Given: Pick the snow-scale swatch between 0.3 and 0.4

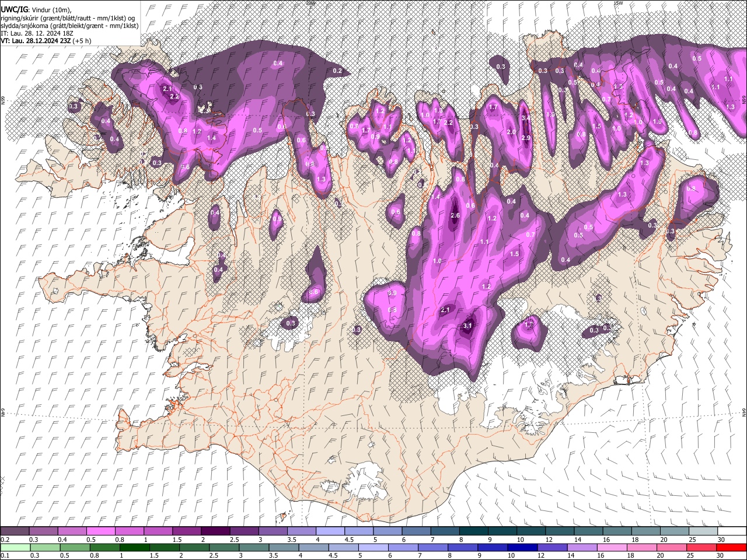Looking at the screenshot, I should (44, 531).
